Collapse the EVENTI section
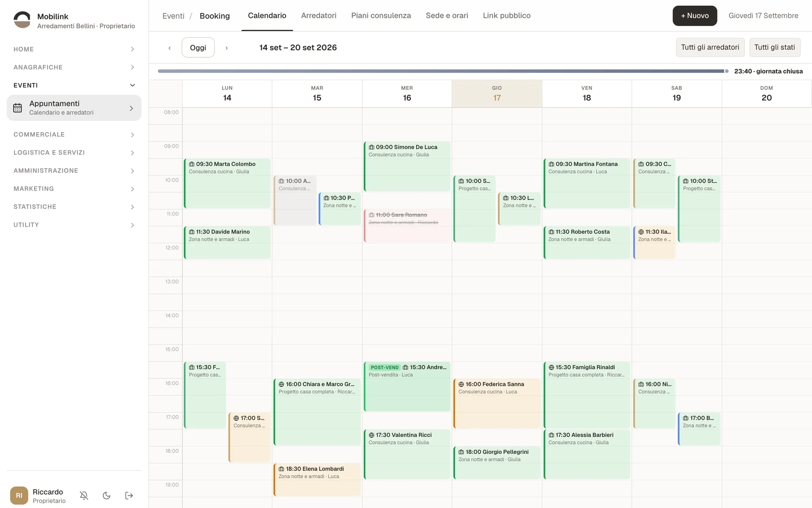The width and height of the screenshot is (812, 508). (74, 85)
